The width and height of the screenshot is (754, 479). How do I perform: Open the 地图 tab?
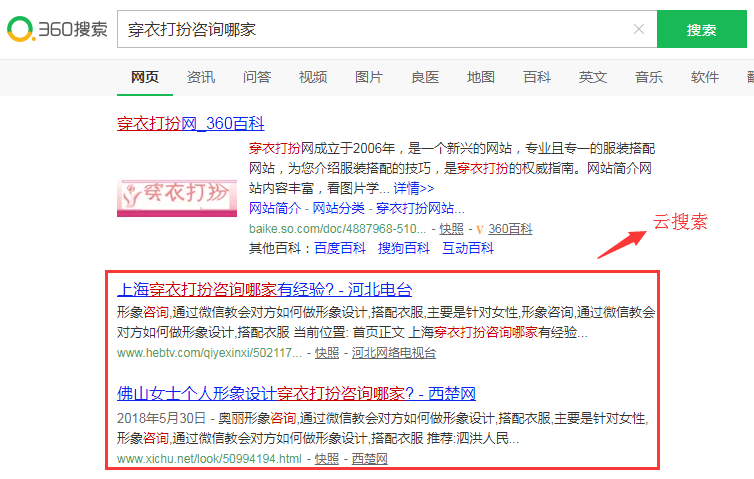pyautogui.click(x=481, y=77)
